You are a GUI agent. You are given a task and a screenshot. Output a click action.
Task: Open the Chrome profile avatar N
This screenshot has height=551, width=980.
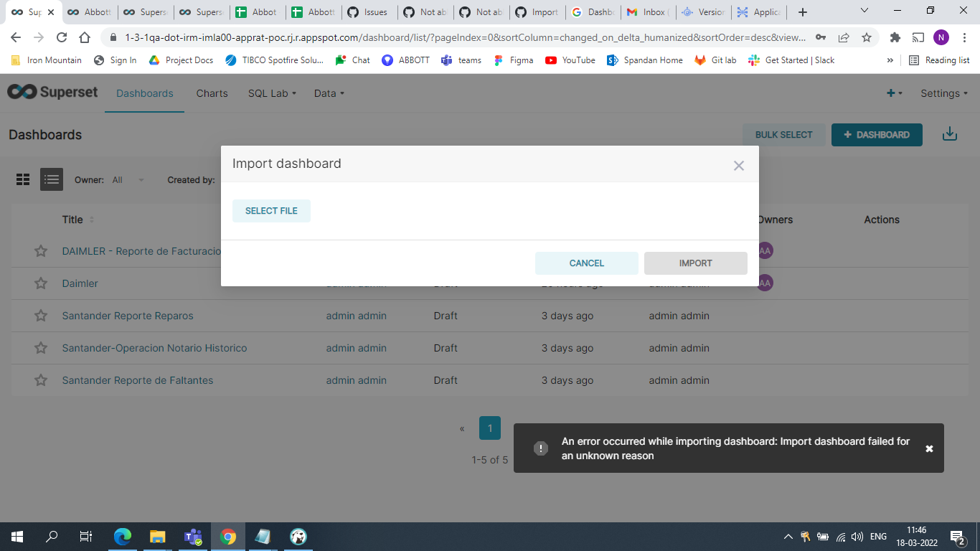941,37
